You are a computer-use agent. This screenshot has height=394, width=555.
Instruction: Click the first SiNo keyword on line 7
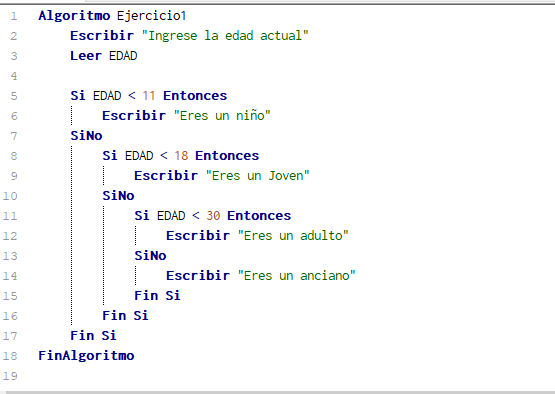point(86,136)
